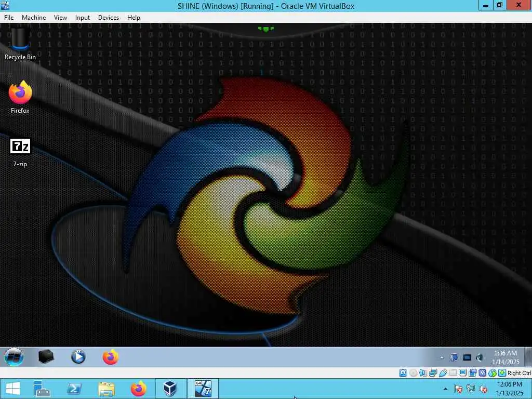The image size is (532, 399).
Task: Launch PowerShell from host taskbar
Action: [74, 389]
